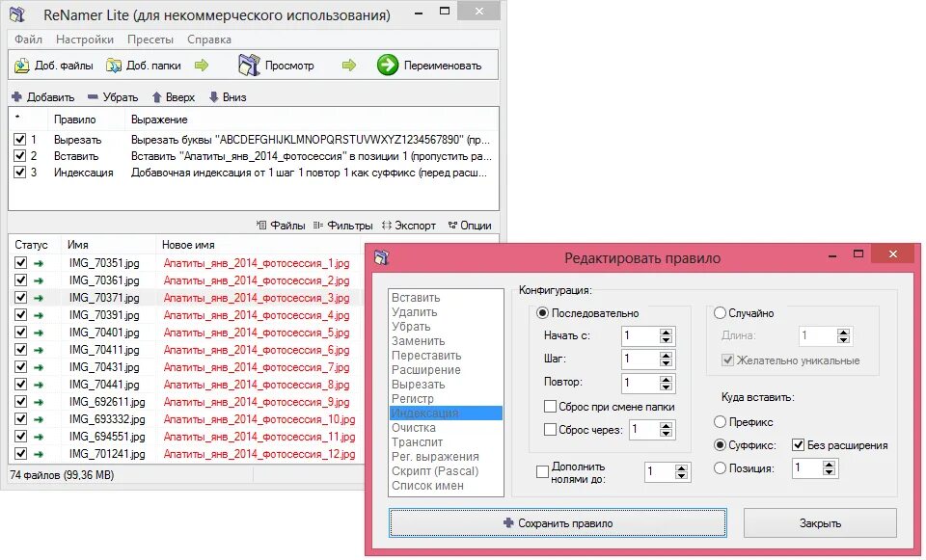This screenshot has height=560, width=926.
Task: Select Рег. выражения in rule type list
Action: tap(446, 456)
